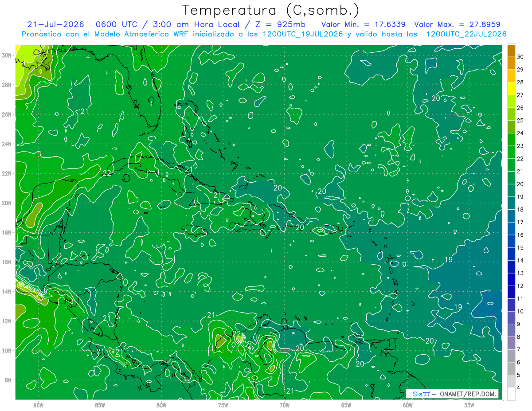The width and height of the screenshot is (532, 411).
Task: Click the color scale label 29
Action: pyautogui.click(x=520, y=70)
